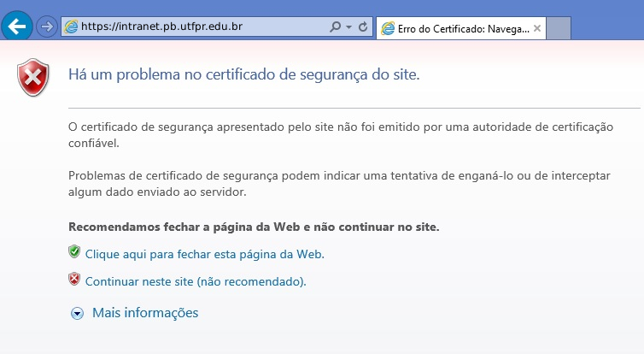Click the Forward navigation arrow
The width and height of the screenshot is (644, 354).
tap(47, 27)
